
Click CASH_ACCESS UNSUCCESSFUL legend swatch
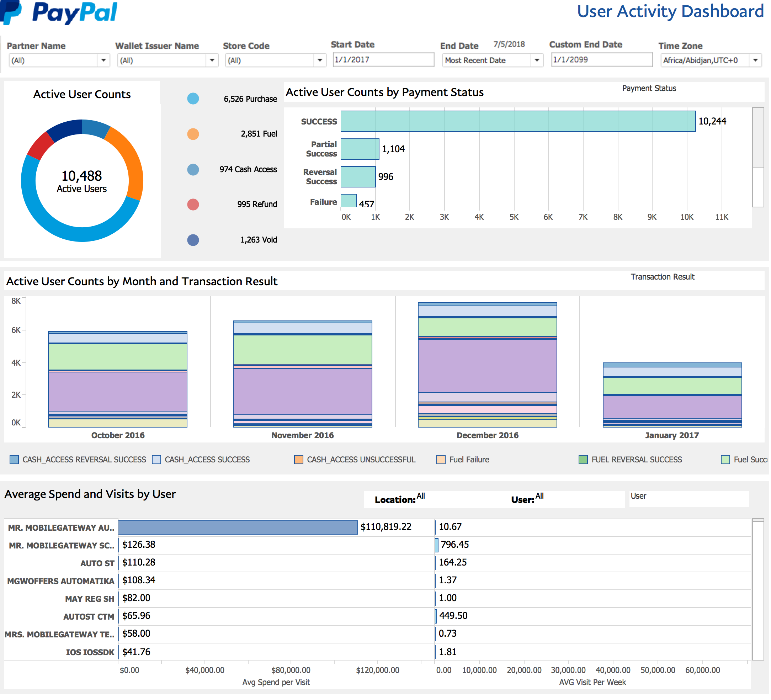[x=299, y=460]
